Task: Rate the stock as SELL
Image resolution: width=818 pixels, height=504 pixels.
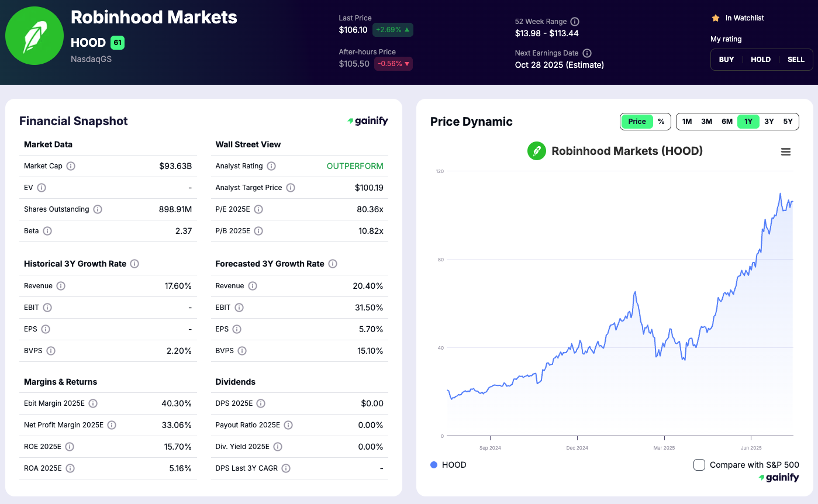Action: coord(796,60)
